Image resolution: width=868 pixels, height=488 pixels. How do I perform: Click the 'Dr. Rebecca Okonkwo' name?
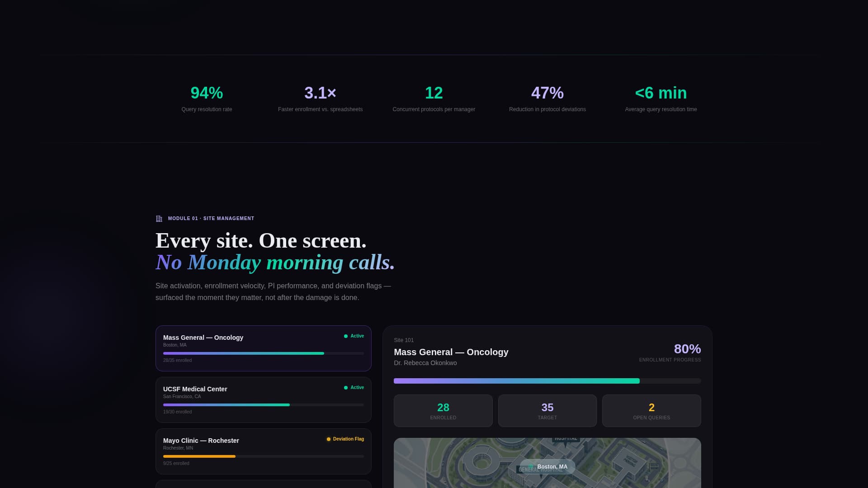point(425,363)
